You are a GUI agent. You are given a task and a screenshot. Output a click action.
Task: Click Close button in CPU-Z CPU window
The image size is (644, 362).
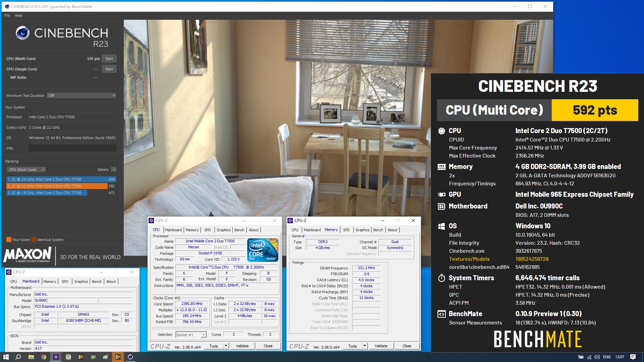(x=268, y=346)
